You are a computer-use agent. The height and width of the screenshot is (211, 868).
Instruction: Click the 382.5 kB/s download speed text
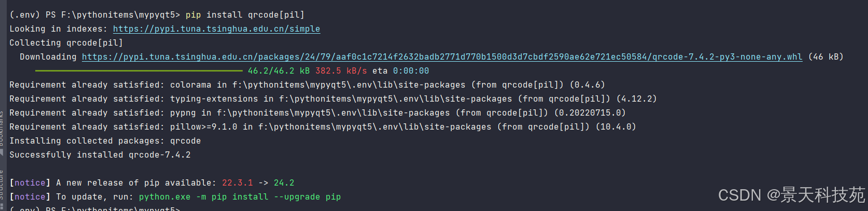[x=341, y=71]
